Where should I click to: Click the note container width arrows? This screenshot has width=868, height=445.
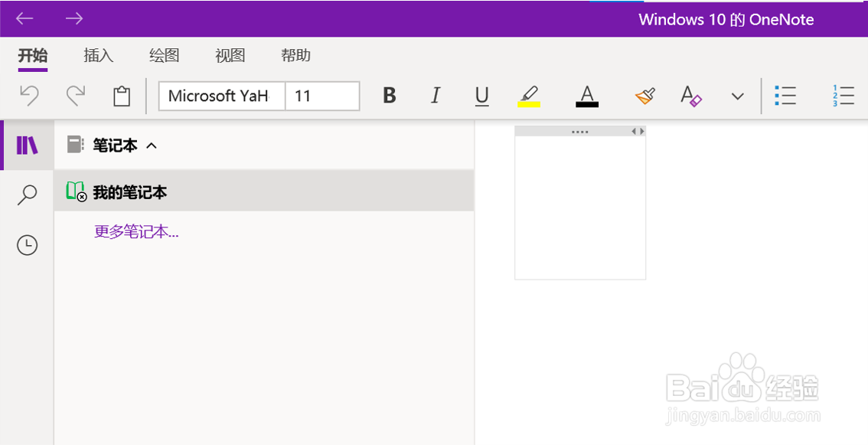[638, 131]
